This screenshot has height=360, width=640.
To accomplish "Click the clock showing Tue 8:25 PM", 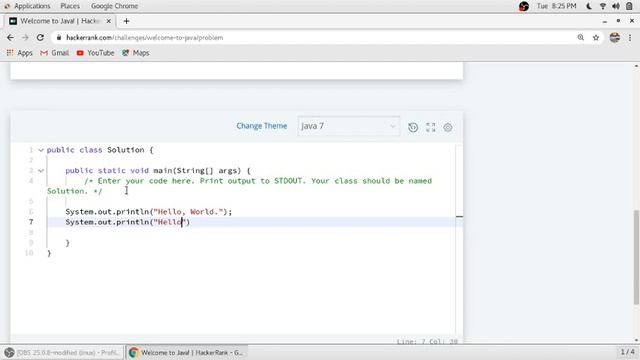I will (556, 6).
